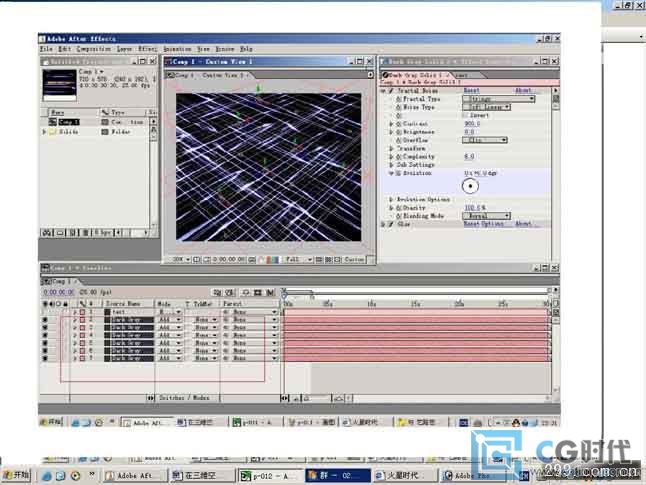The width and height of the screenshot is (646, 485).
Task: Click the Hide Shy Layers icon in timeline
Action: point(246,293)
